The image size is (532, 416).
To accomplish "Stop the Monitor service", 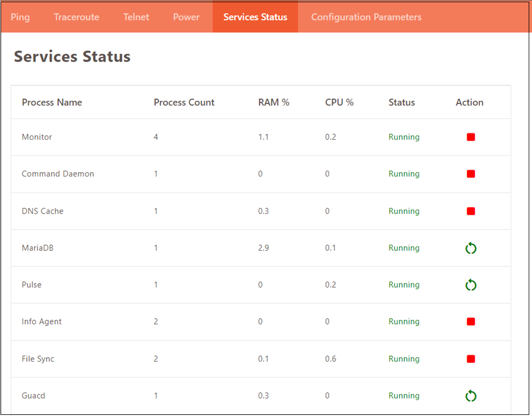I will [470, 137].
